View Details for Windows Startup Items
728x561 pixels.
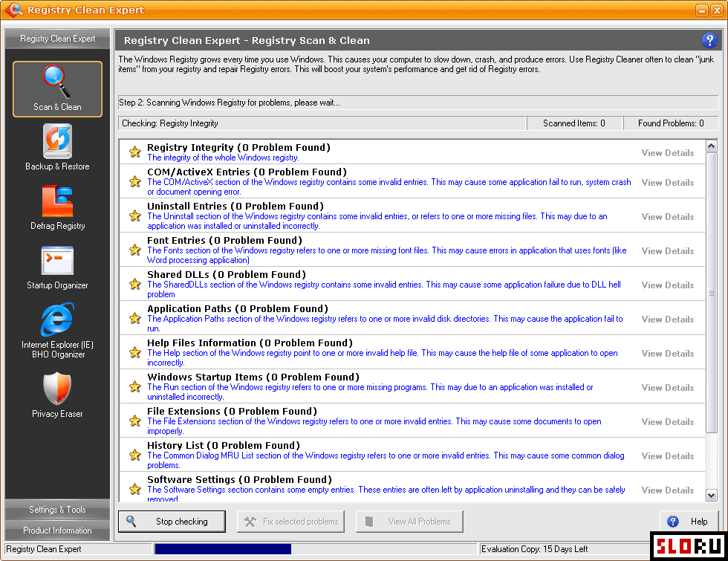[668, 388]
